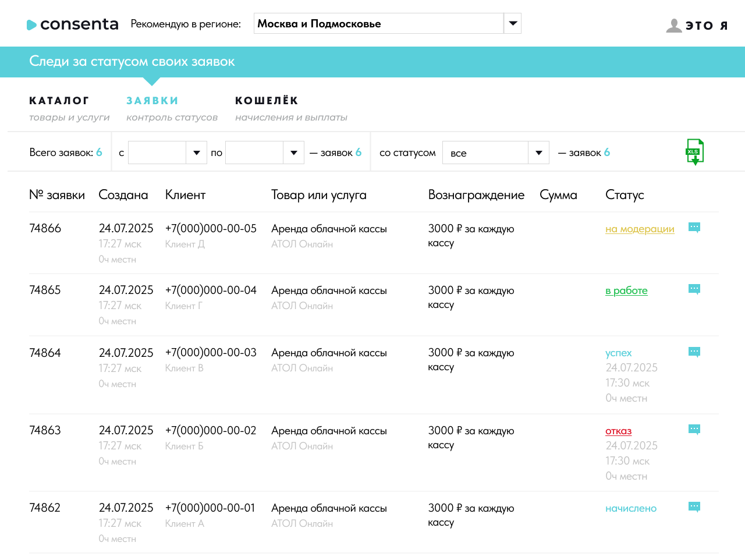Viewport: 745px width, 560px height.
Task: Click the 'в работе' status link
Action: pyautogui.click(x=626, y=290)
